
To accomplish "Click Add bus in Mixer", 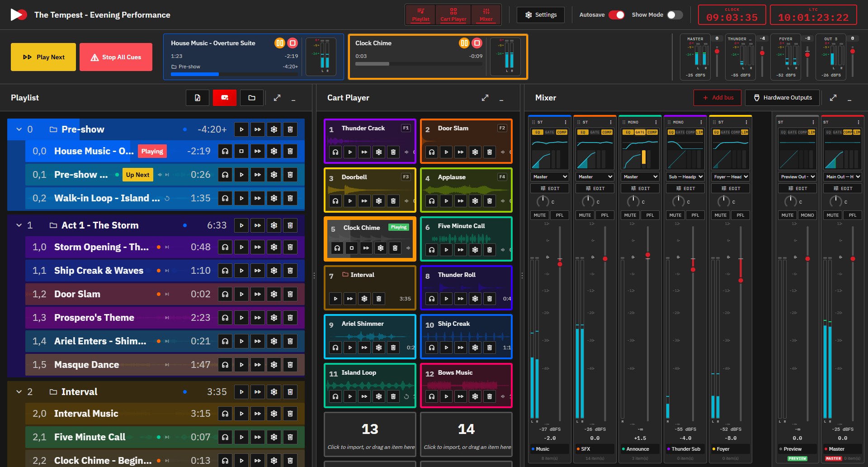I will click(717, 98).
